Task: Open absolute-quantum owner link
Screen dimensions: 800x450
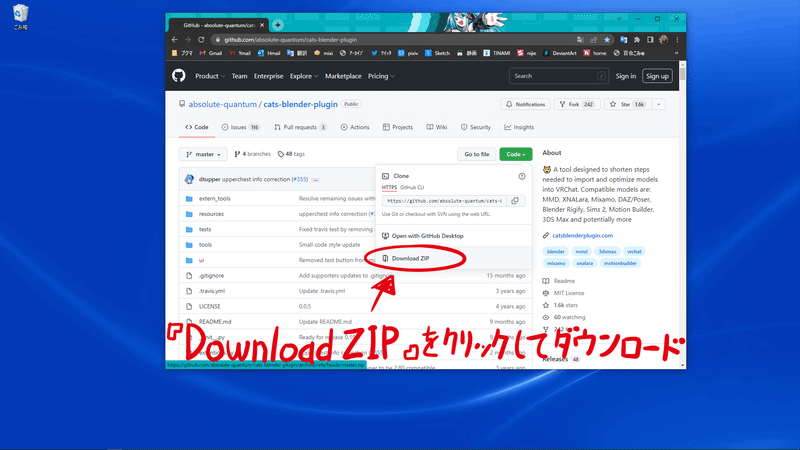Action: 222,104
